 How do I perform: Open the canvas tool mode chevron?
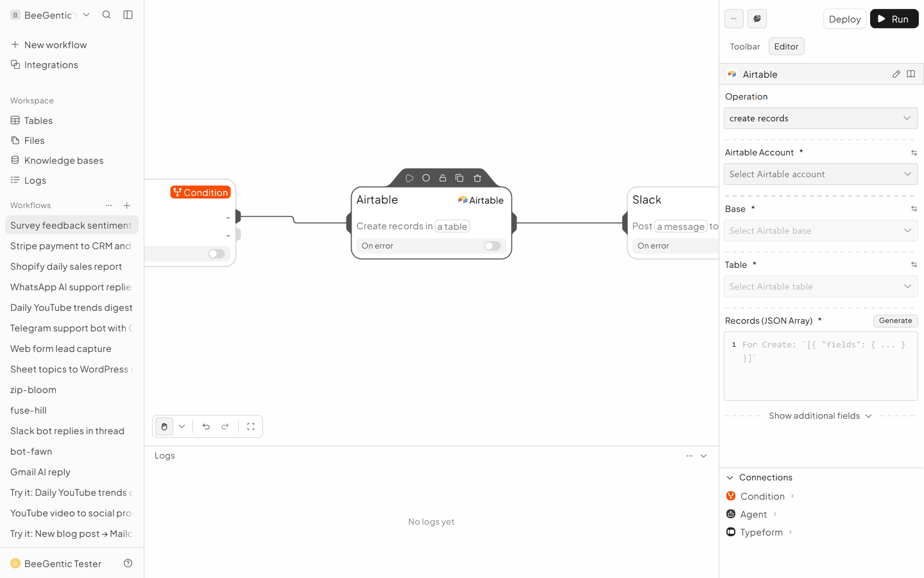[182, 426]
